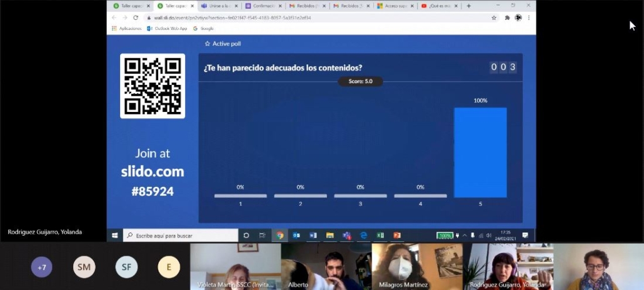The height and width of the screenshot is (290, 644).
Task: Click the bookmark star icon in address bar
Action: (494, 17)
